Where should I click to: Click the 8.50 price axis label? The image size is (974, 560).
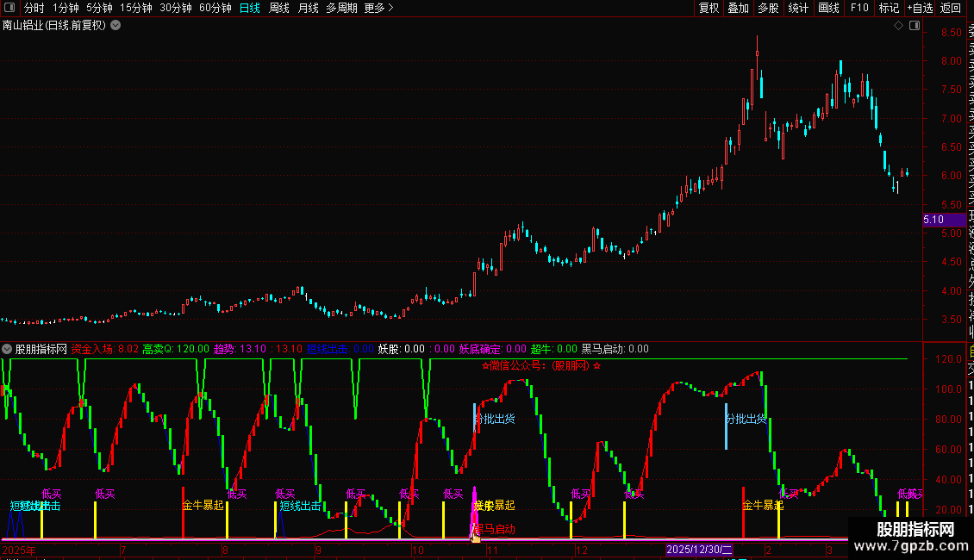(x=952, y=32)
